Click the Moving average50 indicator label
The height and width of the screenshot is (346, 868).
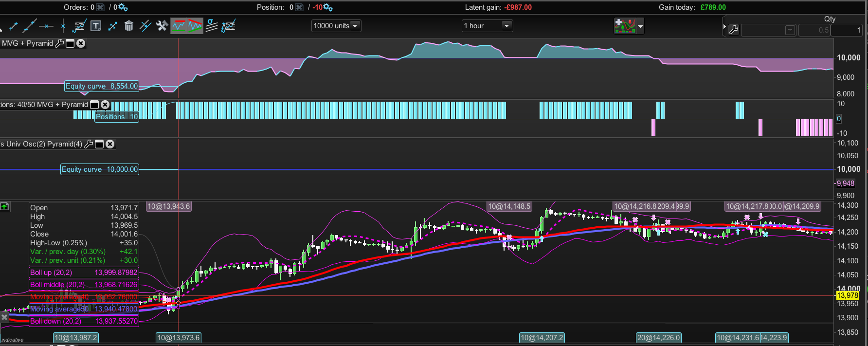click(84, 309)
